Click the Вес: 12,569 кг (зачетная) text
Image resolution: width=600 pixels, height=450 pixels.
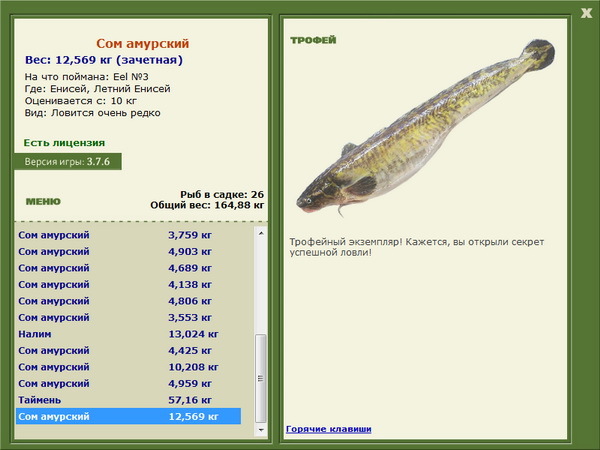click(x=104, y=60)
